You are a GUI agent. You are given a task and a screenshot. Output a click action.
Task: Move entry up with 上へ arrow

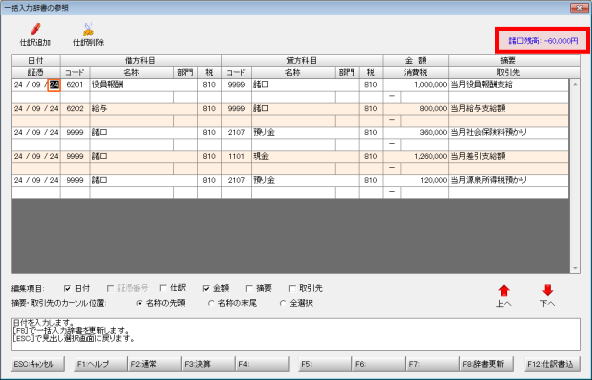pos(504,291)
